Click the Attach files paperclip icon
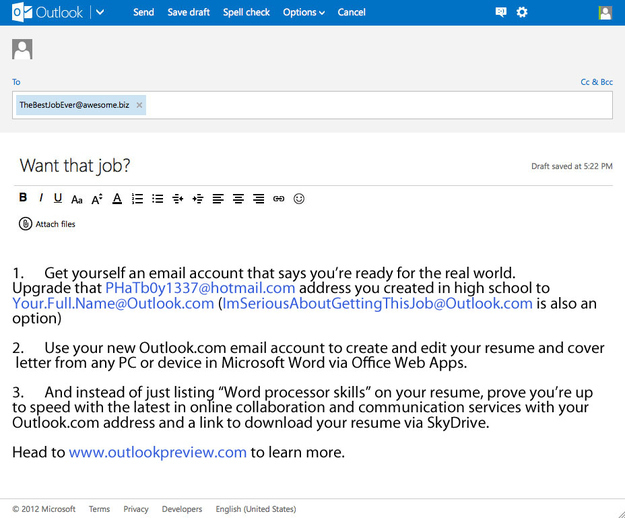This screenshot has width=625, height=518. (25, 224)
